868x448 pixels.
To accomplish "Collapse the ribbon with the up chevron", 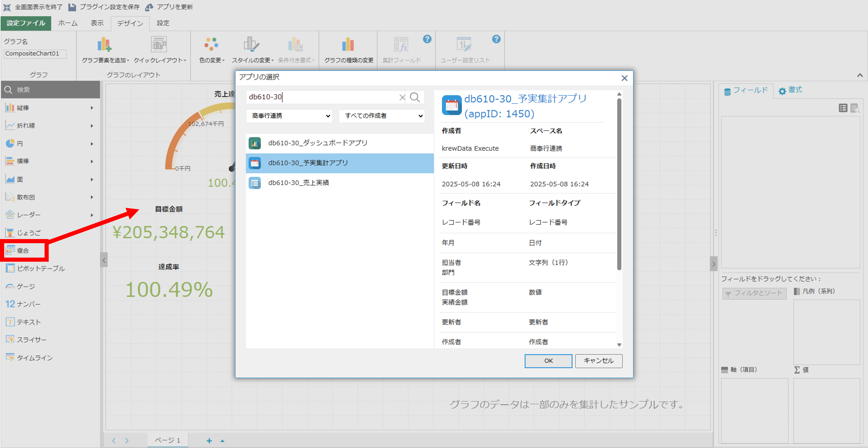I will click(860, 75).
